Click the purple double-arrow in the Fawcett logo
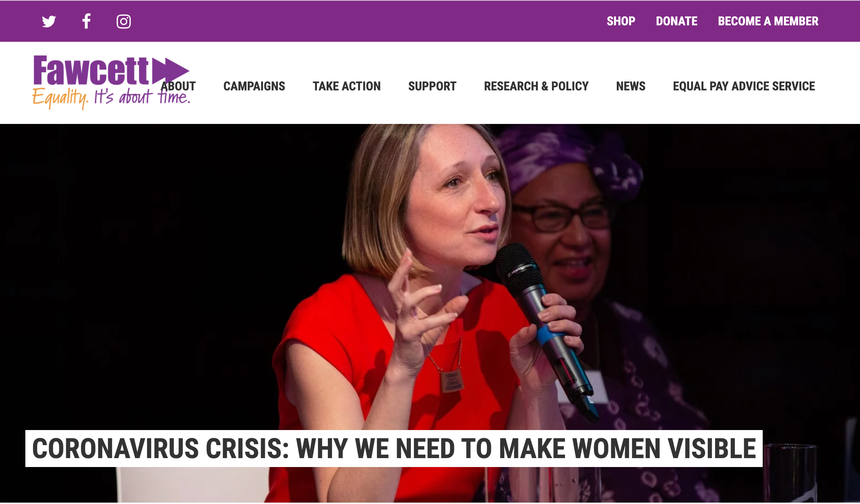Image resolution: width=860 pixels, height=504 pixels. coord(170,71)
